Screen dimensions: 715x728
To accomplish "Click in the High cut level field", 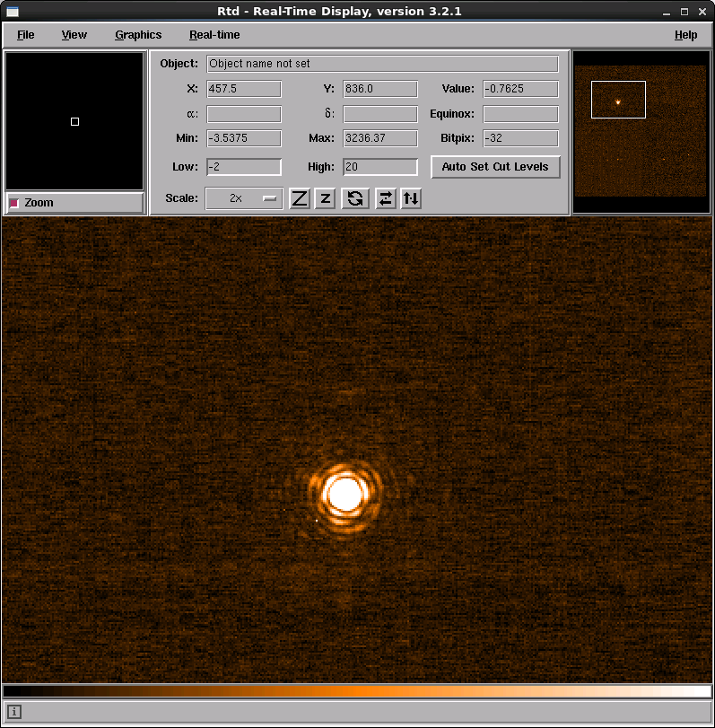I will (380, 167).
